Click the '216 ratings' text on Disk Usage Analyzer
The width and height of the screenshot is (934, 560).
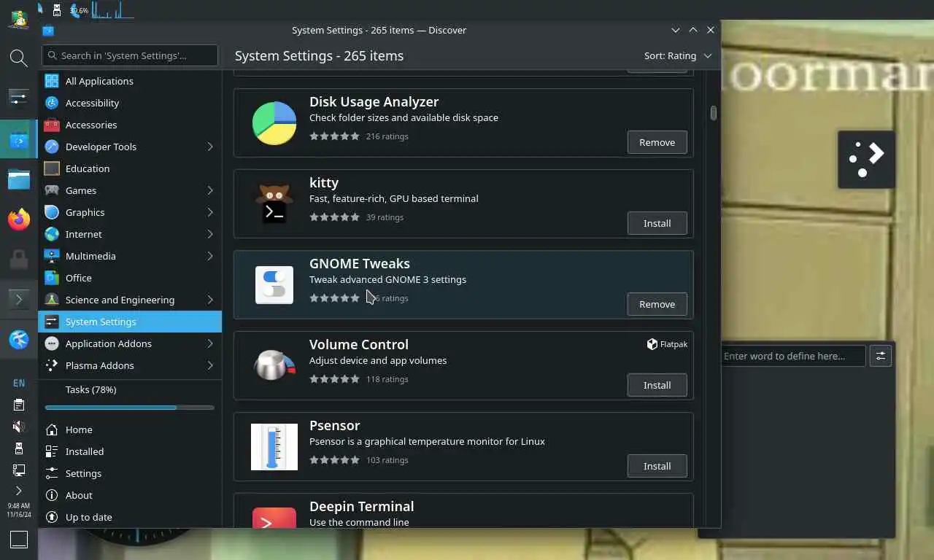[x=387, y=136]
